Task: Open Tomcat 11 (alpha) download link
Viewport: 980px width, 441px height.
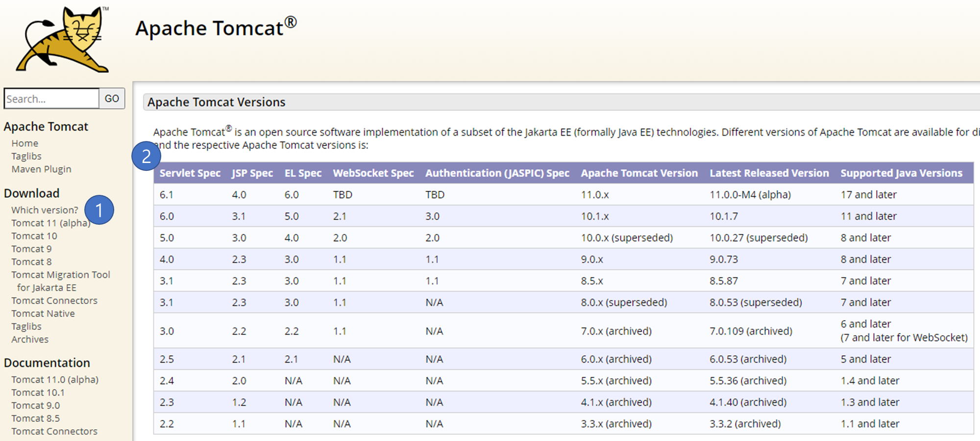Action: tap(50, 223)
